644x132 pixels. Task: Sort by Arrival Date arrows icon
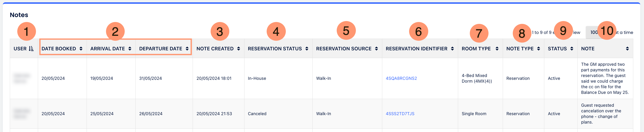pos(130,49)
